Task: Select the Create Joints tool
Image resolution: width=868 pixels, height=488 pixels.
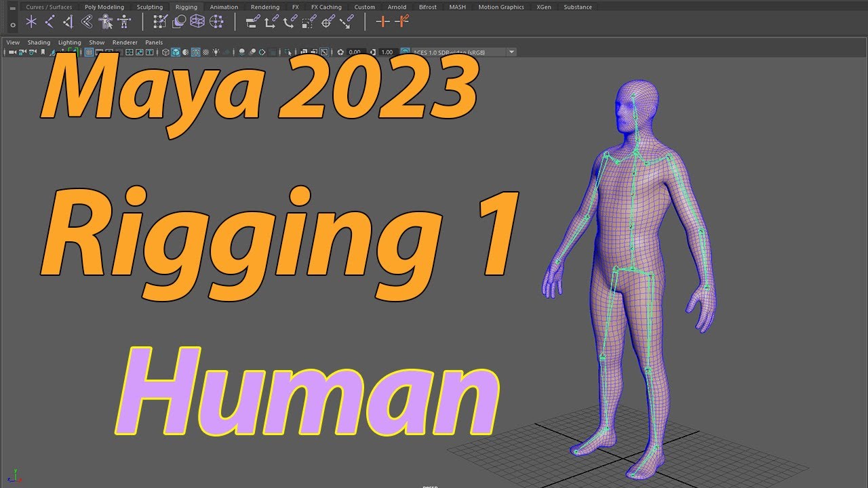Action: point(50,22)
